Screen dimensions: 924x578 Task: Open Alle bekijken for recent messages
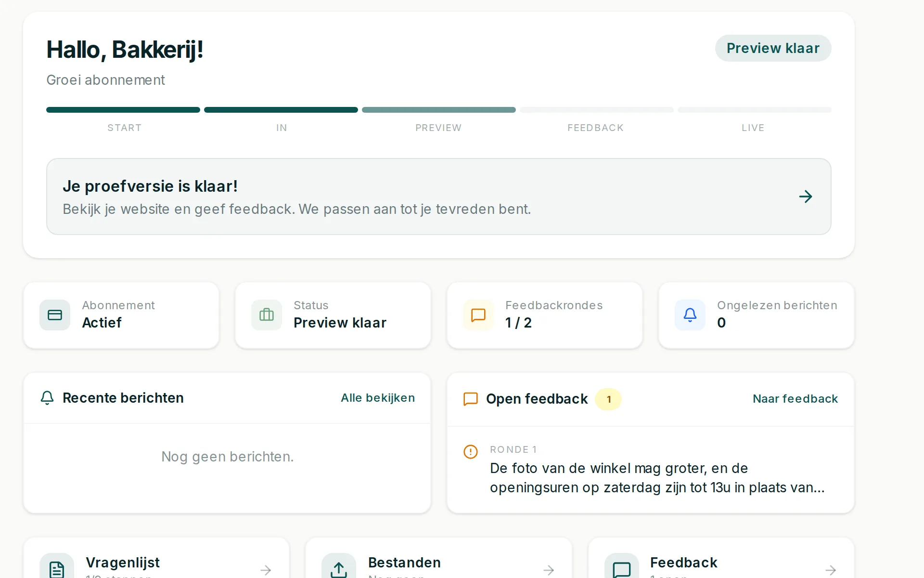[x=378, y=398]
